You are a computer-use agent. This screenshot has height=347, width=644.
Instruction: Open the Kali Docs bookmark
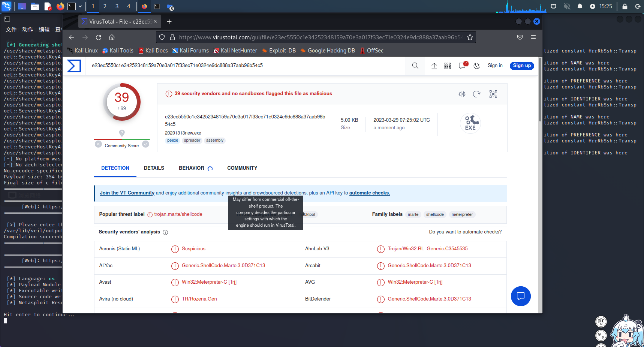[153, 51]
